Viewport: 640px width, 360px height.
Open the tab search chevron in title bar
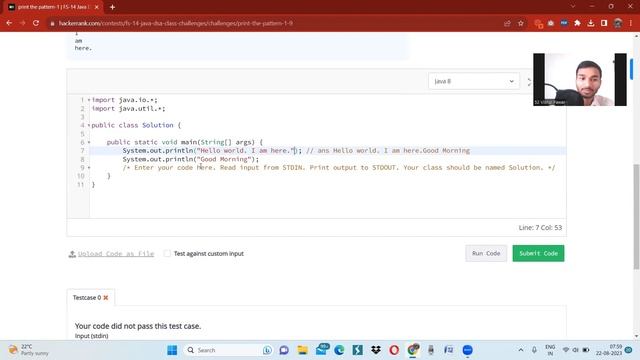[x=573, y=7]
